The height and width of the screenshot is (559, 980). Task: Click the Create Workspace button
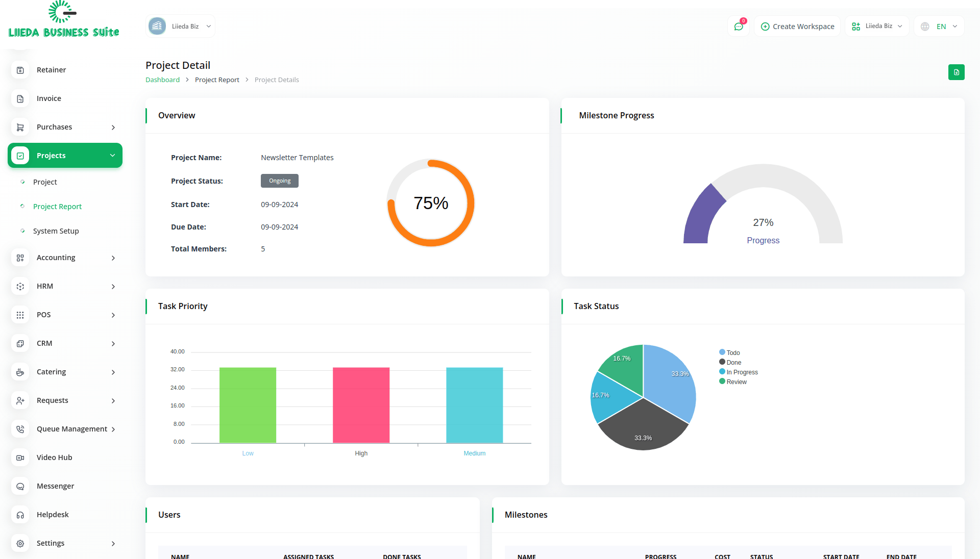pyautogui.click(x=797, y=27)
